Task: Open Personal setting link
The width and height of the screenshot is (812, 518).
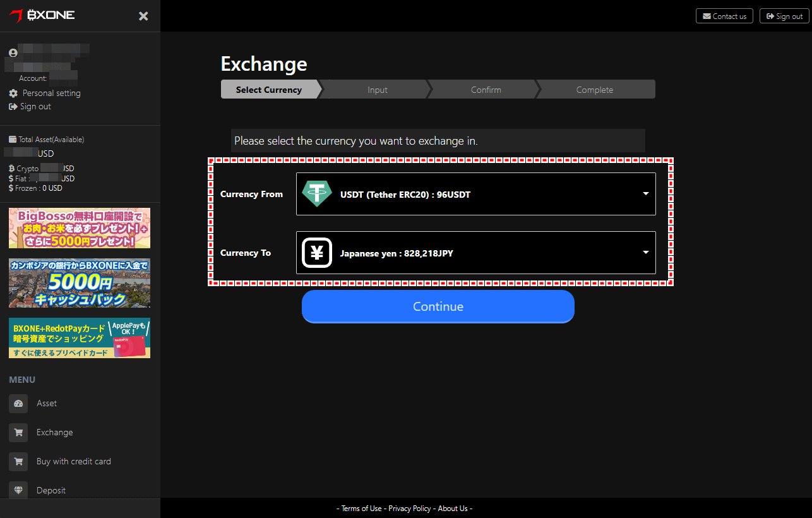Action: pos(51,93)
